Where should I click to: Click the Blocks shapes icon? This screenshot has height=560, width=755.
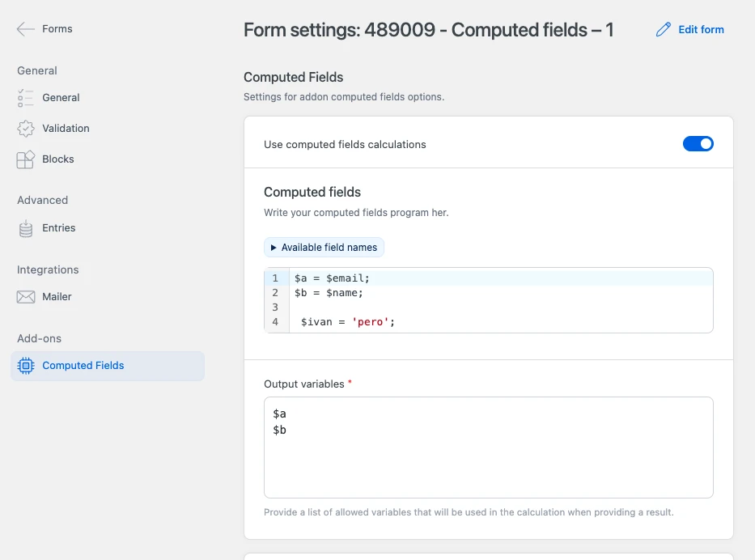point(26,159)
